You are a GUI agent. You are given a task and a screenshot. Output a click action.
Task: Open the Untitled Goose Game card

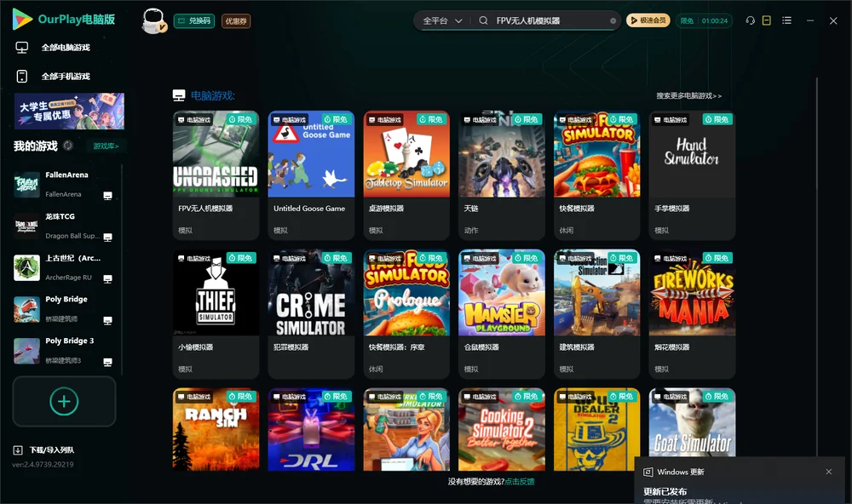pyautogui.click(x=311, y=175)
